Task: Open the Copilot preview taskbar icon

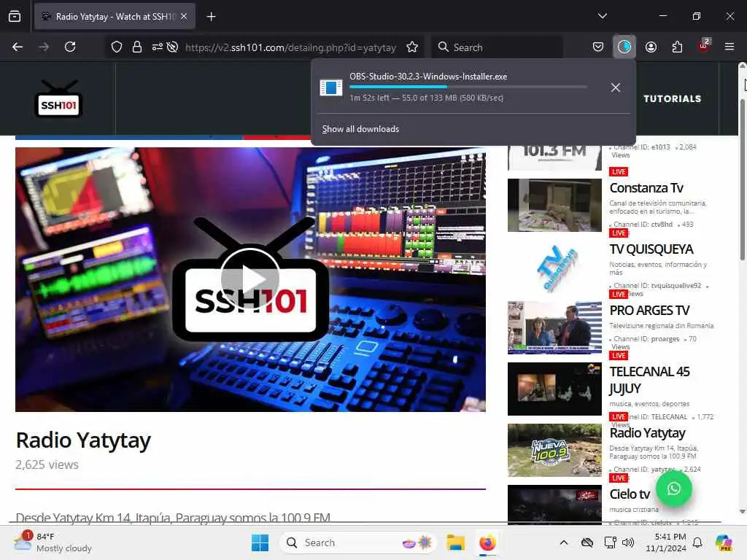Action: 724,542
